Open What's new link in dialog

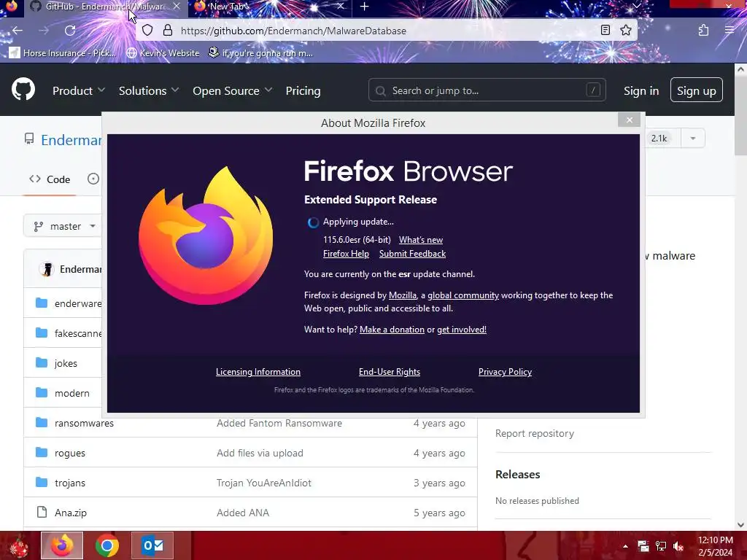[421, 239]
